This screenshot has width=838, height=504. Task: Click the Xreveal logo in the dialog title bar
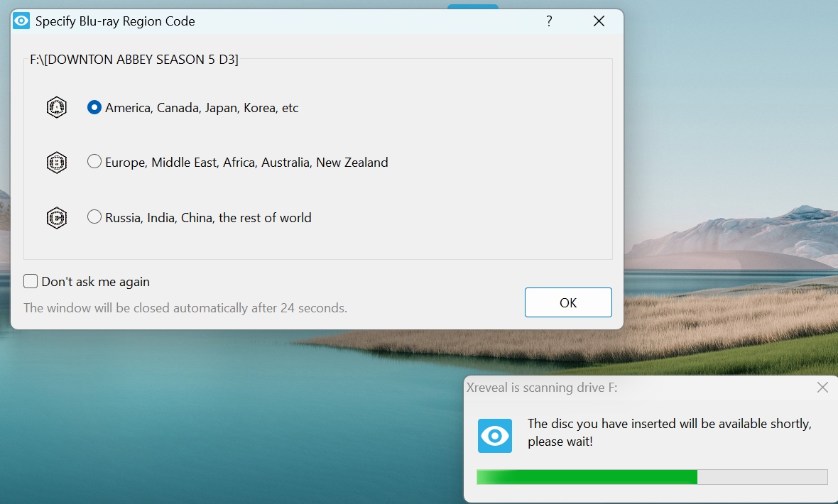click(21, 21)
